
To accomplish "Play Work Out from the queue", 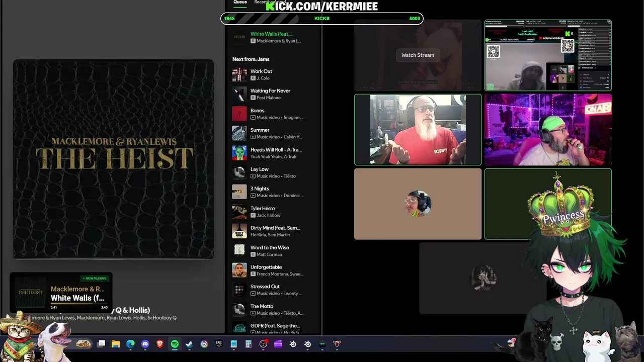I will point(261,71).
